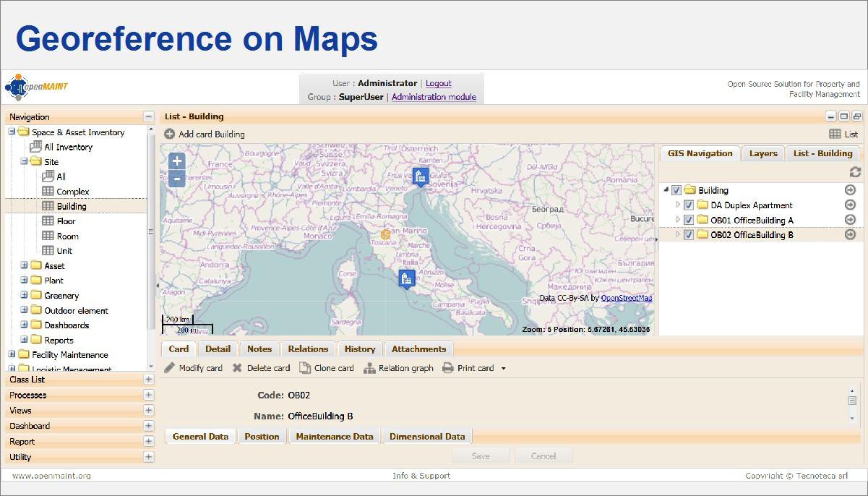Switch to the Layers tab
This screenshot has width=868, height=496.
click(762, 153)
